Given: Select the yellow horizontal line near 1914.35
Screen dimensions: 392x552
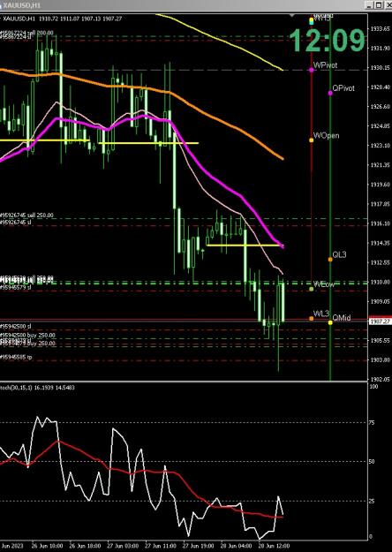Looking at the screenshot, I should [245, 245].
